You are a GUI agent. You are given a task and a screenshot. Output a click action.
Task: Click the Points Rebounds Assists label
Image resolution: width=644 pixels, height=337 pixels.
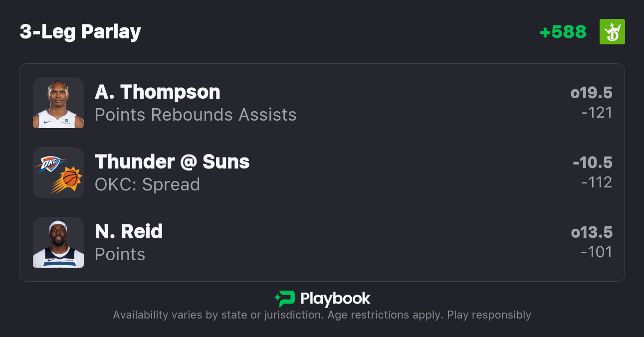pos(196,115)
